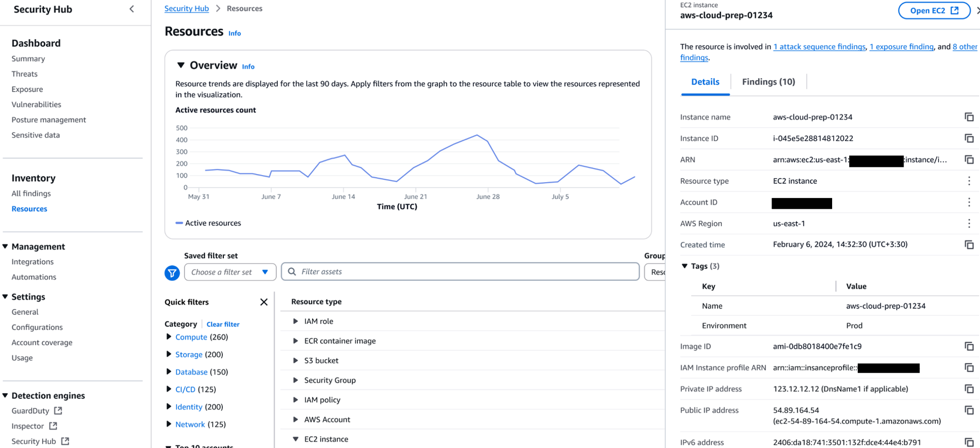Click the Security Hub breadcrumb link

click(x=186, y=9)
